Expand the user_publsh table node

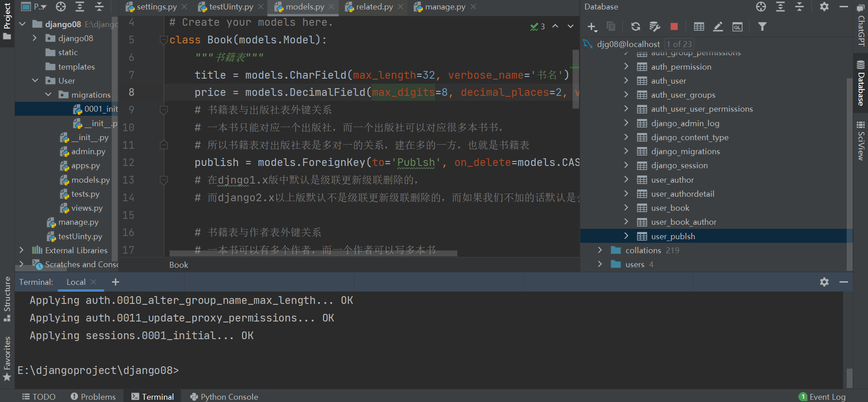pos(626,236)
